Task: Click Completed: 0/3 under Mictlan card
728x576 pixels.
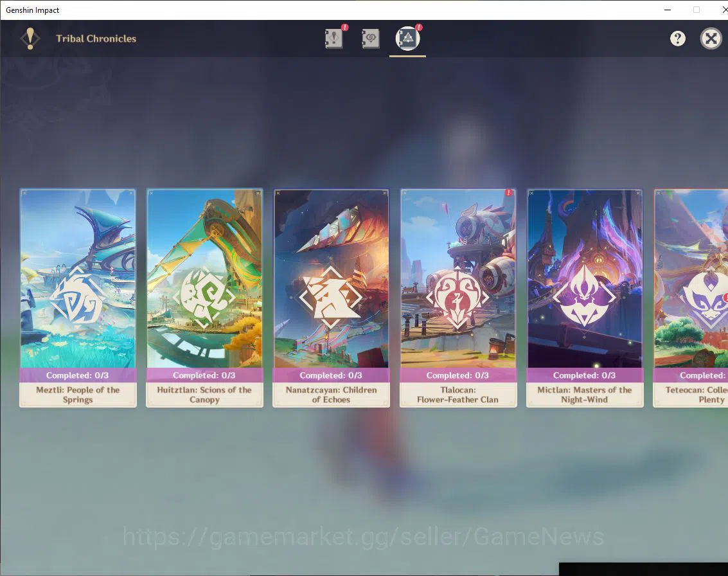Action: point(585,375)
